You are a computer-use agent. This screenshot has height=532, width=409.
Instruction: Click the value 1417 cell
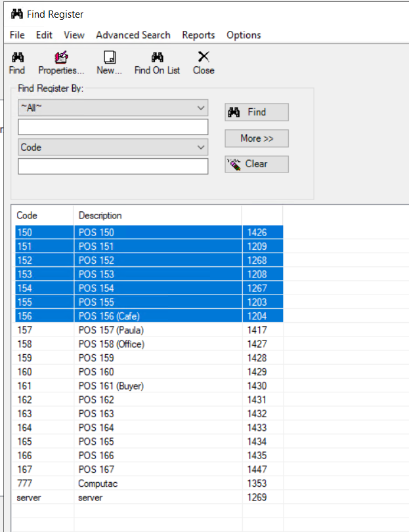257,330
